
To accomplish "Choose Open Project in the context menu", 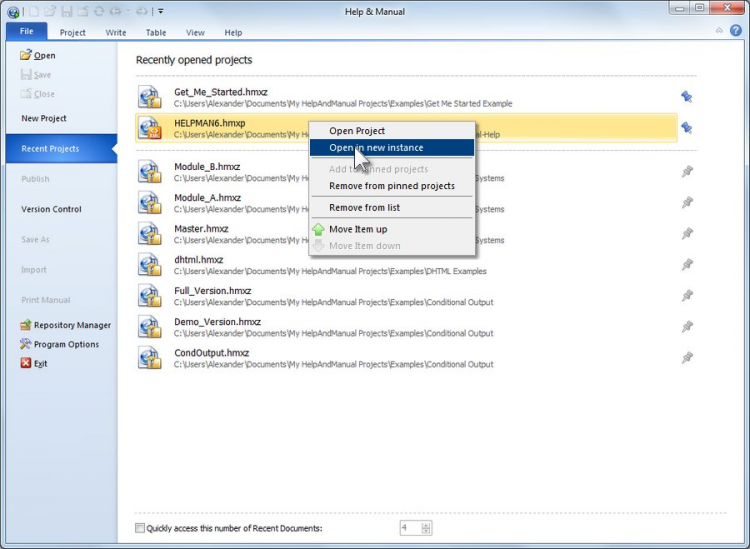I will (x=392, y=131).
